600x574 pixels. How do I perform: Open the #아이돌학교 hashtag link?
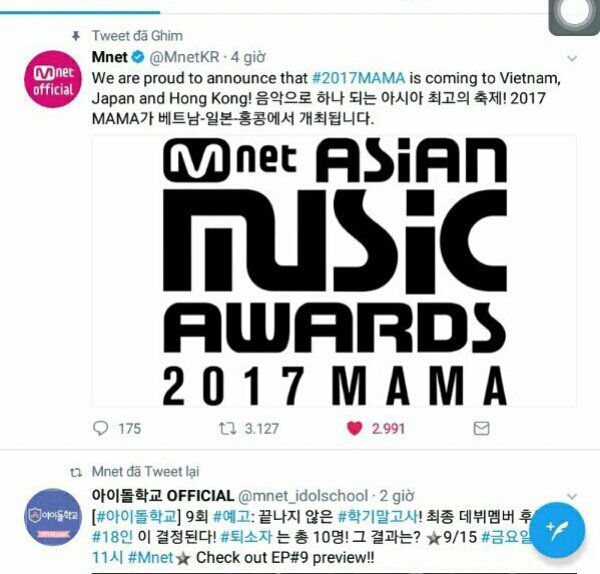click(x=135, y=517)
